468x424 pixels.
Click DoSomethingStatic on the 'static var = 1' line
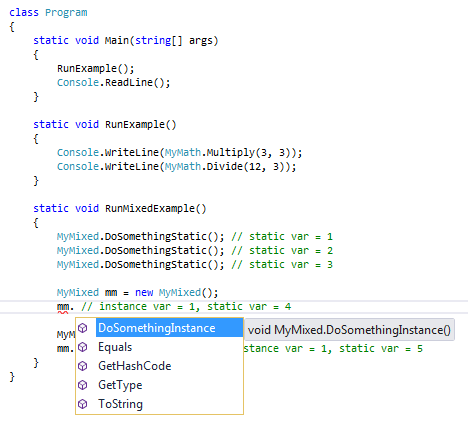tap(156, 237)
